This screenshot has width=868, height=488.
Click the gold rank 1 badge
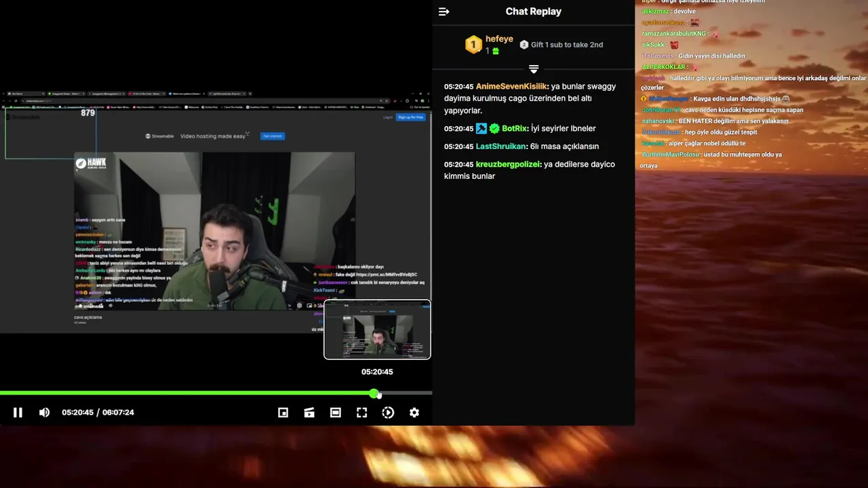(473, 45)
